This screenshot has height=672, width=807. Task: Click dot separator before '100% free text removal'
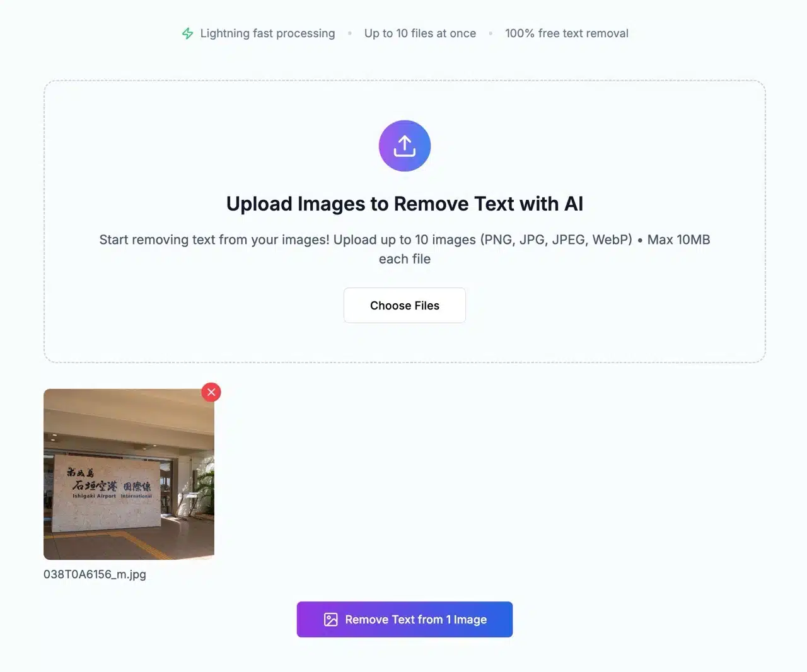point(491,33)
